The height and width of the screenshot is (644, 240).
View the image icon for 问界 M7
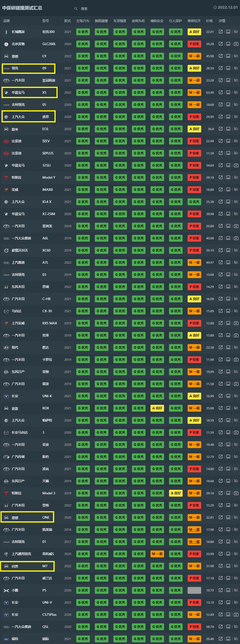(228, 566)
